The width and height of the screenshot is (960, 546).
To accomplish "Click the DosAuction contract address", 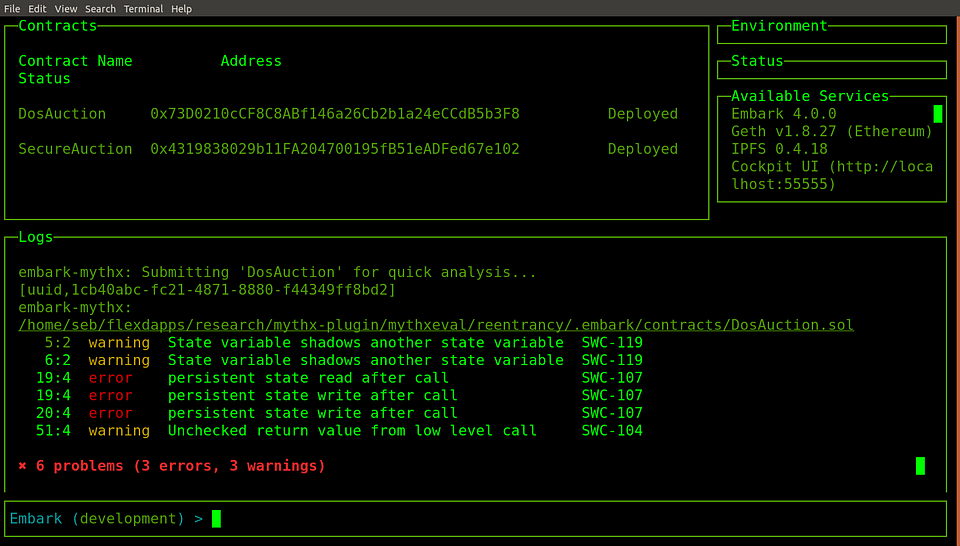I will coord(335,114).
